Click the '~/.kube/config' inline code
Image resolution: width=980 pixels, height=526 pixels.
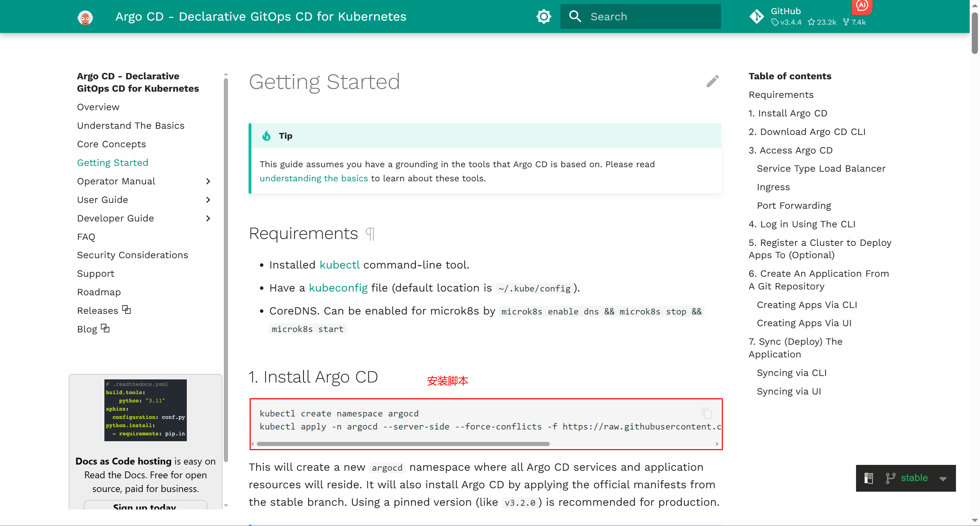(x=534, y=289)
